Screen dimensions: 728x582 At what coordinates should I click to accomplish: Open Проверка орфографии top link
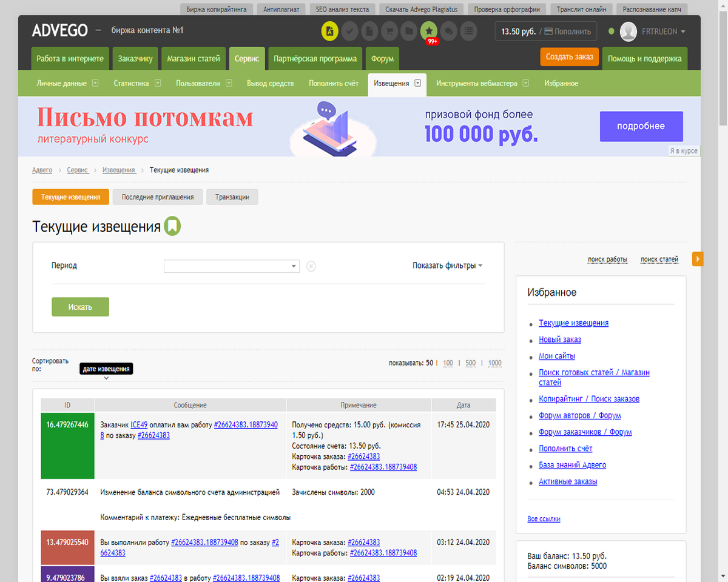pyautogui.click(x=507, y=9)
